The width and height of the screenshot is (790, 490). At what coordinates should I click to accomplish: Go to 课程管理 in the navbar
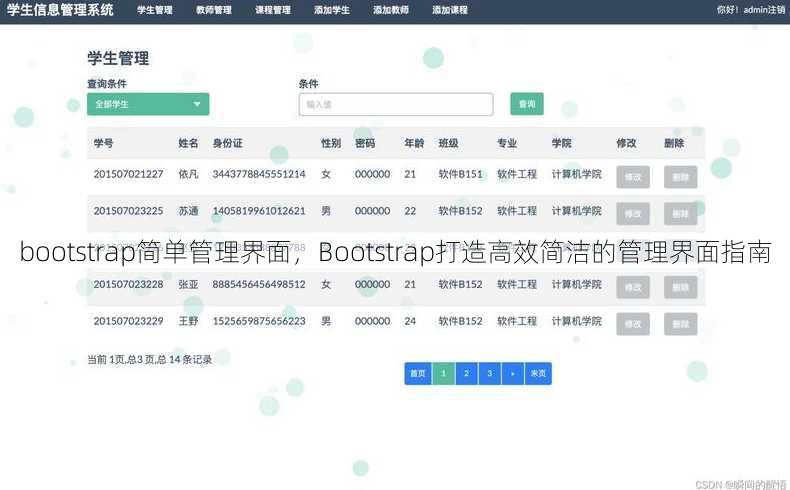point(273,10)
